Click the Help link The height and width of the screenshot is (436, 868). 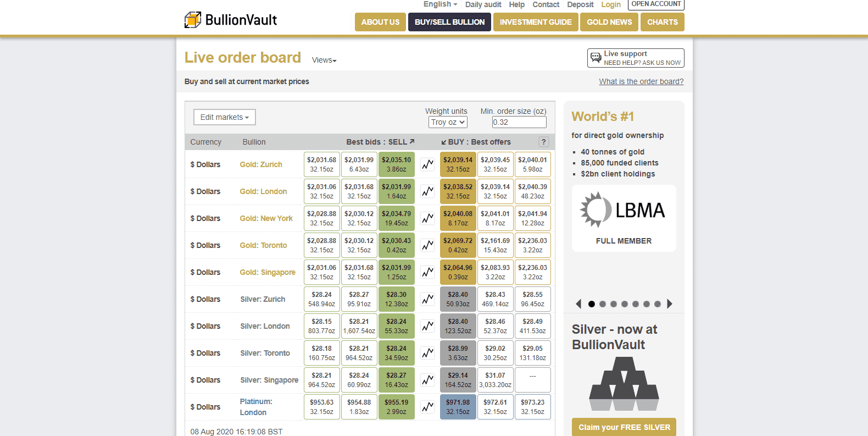point(516,4)
